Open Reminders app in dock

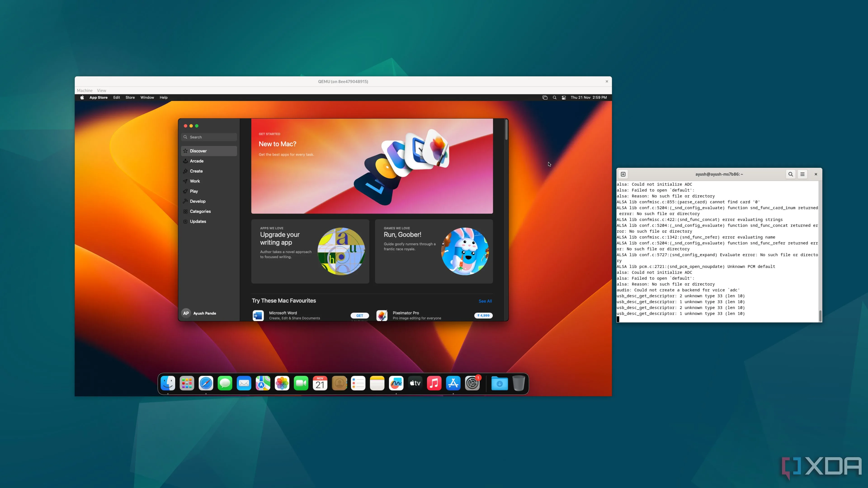358,383
